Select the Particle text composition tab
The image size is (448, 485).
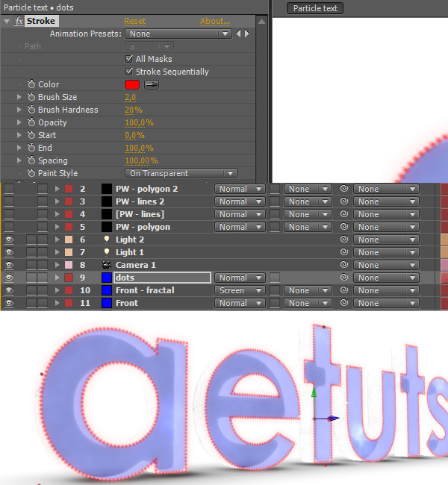point(315,8)
